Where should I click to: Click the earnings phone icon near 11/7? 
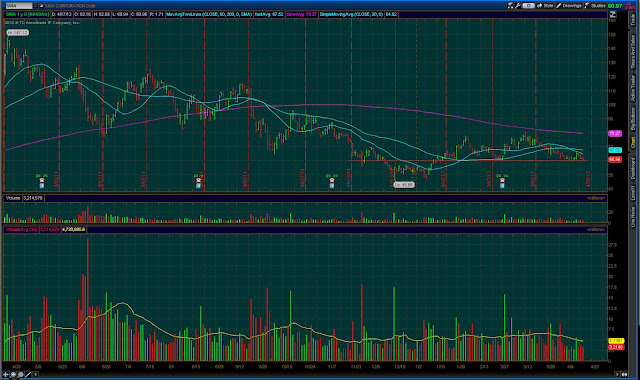click(332, 180)
